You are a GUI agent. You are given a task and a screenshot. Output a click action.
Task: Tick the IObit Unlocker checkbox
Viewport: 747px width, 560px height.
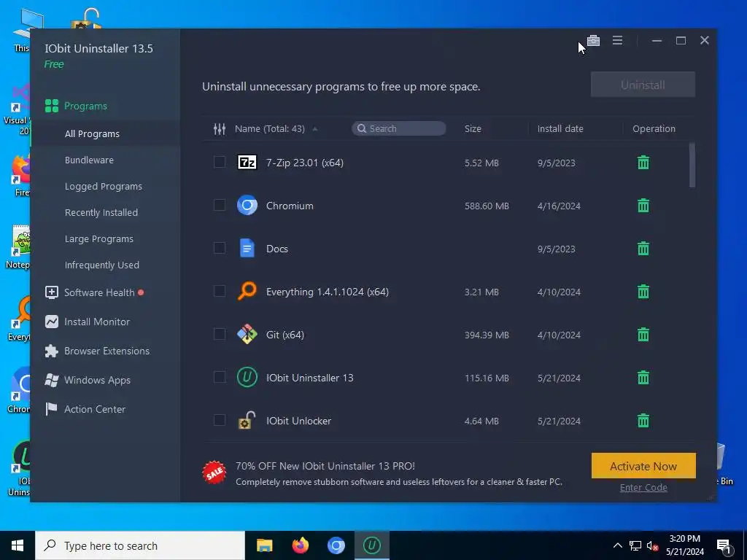click(x=219, y=420)
